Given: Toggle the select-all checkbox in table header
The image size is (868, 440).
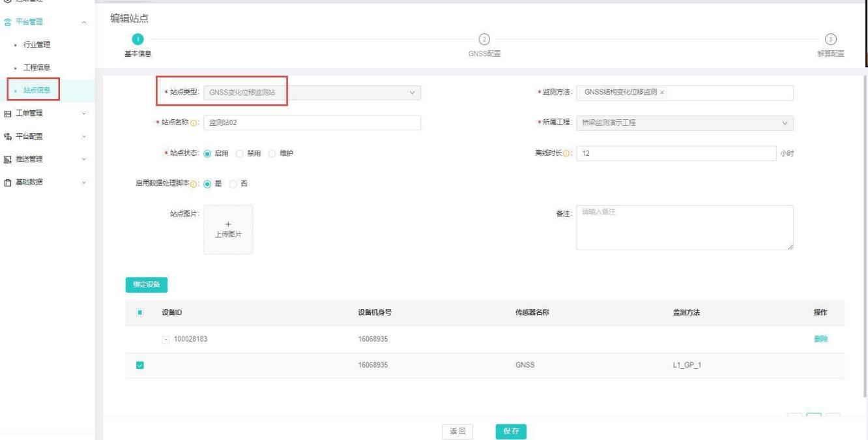Looking at the screenshot, I should [x=139, y=313].
